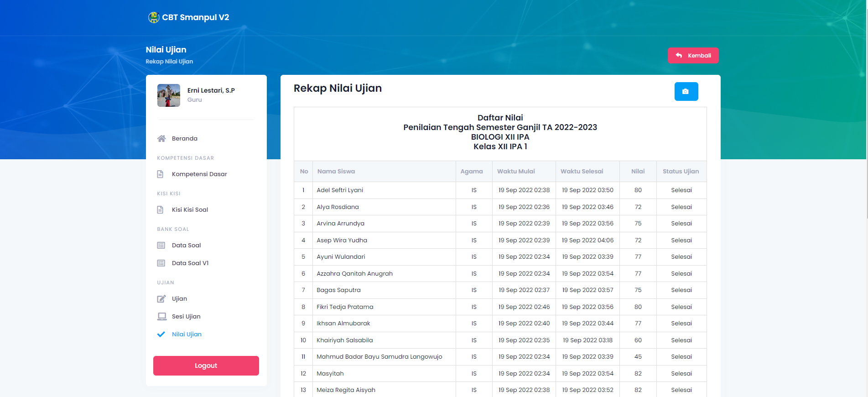Click the CBT Smanpul V2 brand link
The height and width of the screenshot is (397, 868).
click(x=195, y=17)
